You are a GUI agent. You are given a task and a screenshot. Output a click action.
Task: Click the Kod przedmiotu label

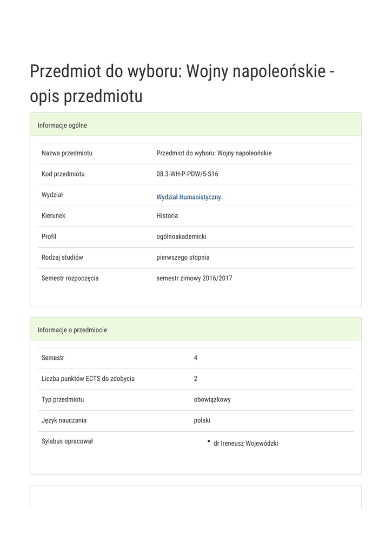point(63,174)
